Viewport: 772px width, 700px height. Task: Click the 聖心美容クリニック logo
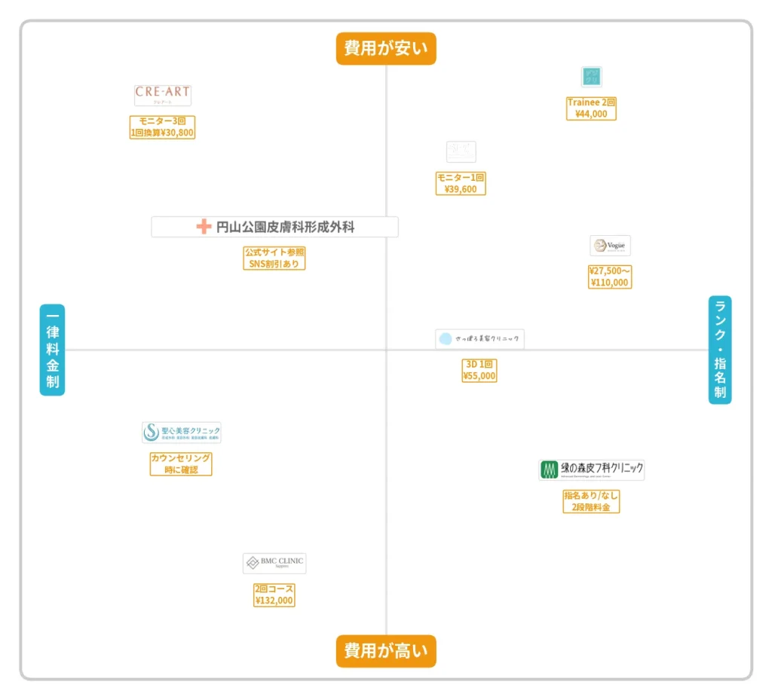pyautogui.click(x=181, y=433)
